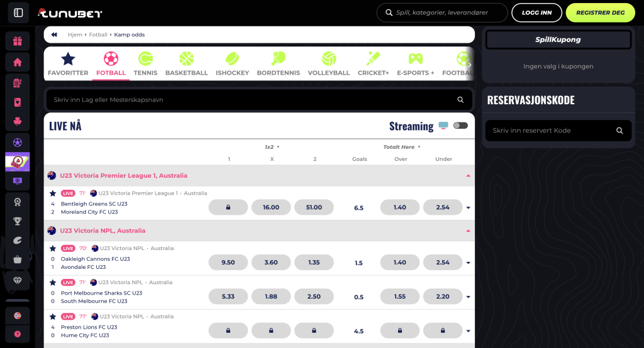Select the Basketball tab

pyautogui.click(x=186, y=64)
